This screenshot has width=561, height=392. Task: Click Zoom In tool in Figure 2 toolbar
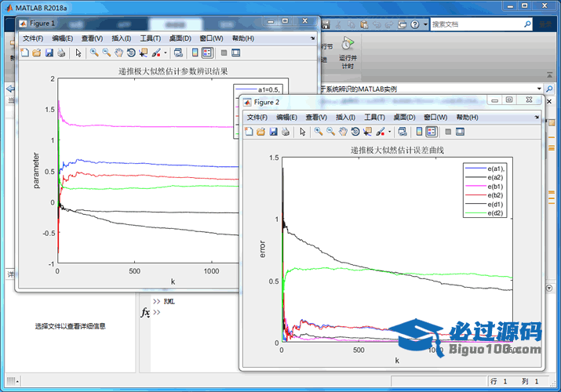pyautogui.click(x=318, y=132)
